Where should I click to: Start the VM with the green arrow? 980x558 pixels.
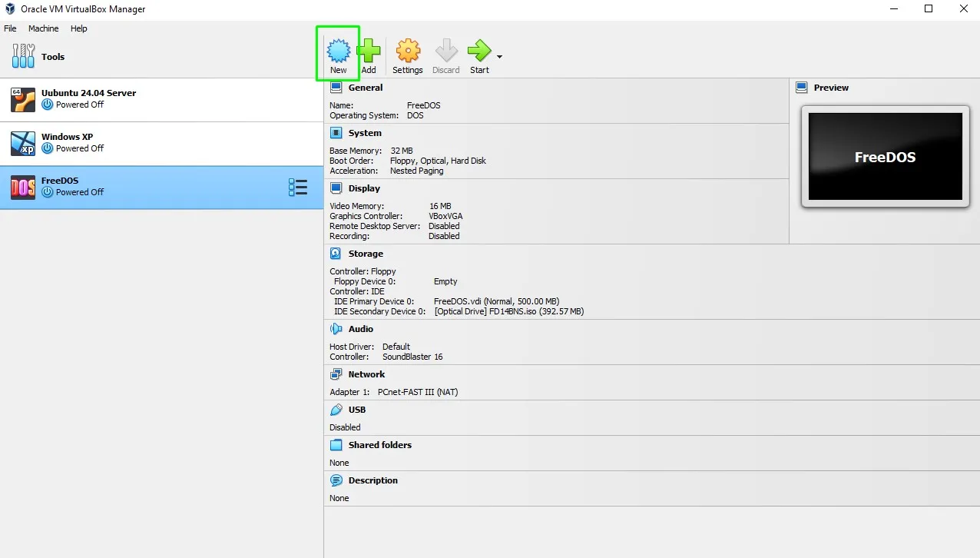(x=479, y=51)
